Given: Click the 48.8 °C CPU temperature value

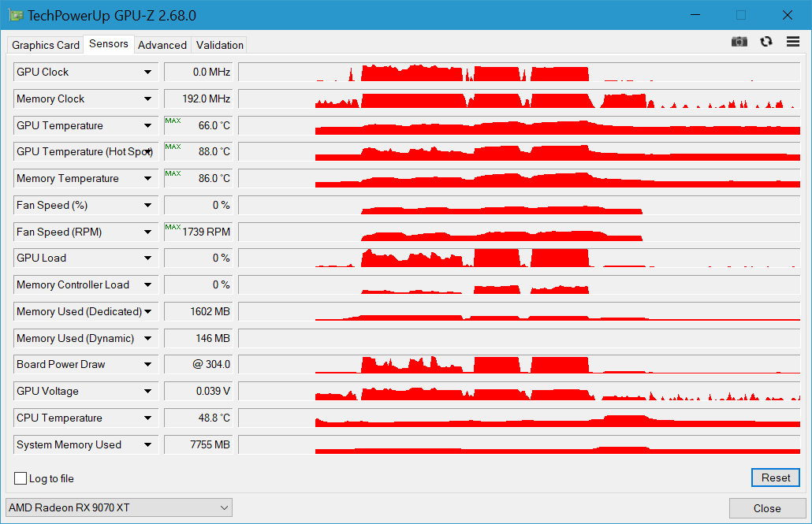Looking at the screenshot, I should click(199, 418).
